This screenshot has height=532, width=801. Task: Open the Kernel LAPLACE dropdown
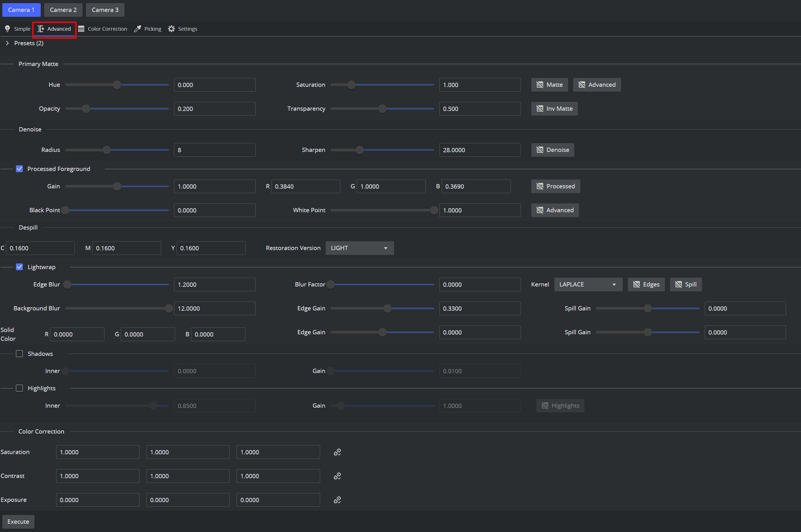point(588,284)
